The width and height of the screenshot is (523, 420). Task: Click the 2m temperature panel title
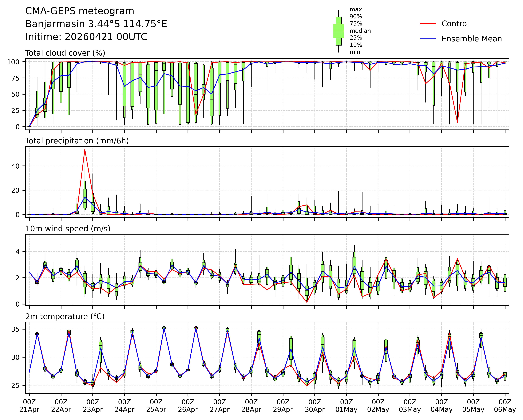[x=65, y=316]
